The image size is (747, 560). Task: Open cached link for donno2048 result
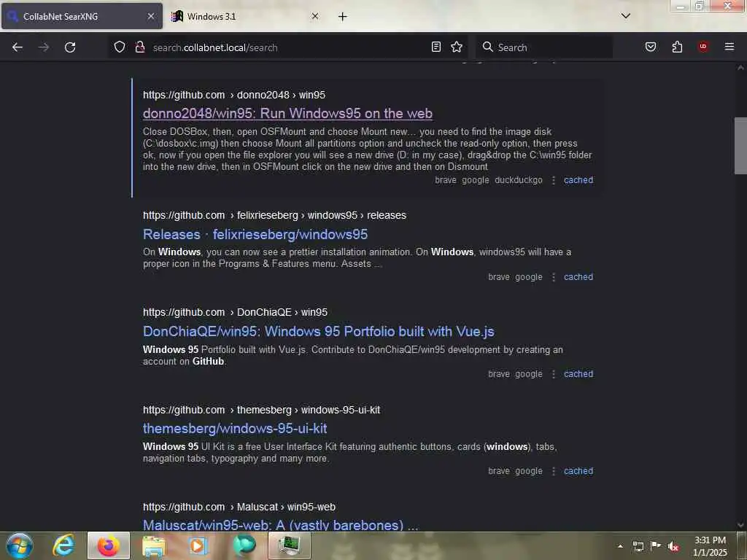pyautogui.click(x=578, y=180)
